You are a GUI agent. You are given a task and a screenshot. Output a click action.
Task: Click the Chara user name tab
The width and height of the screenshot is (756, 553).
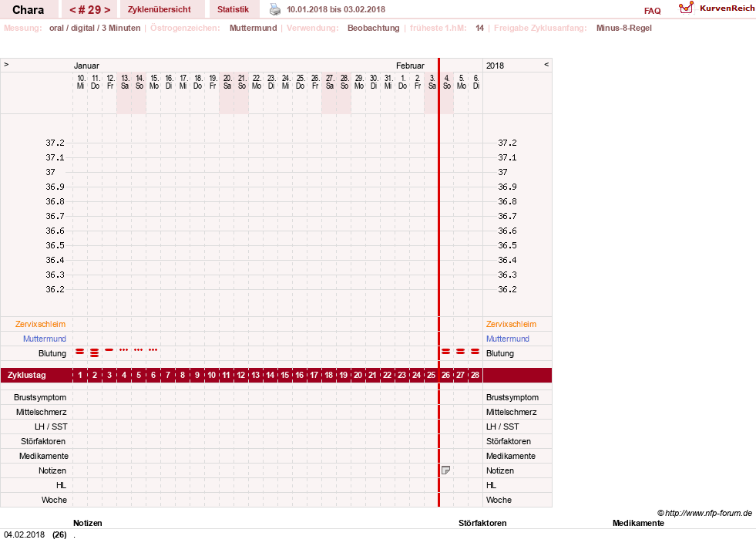[29, 10]
